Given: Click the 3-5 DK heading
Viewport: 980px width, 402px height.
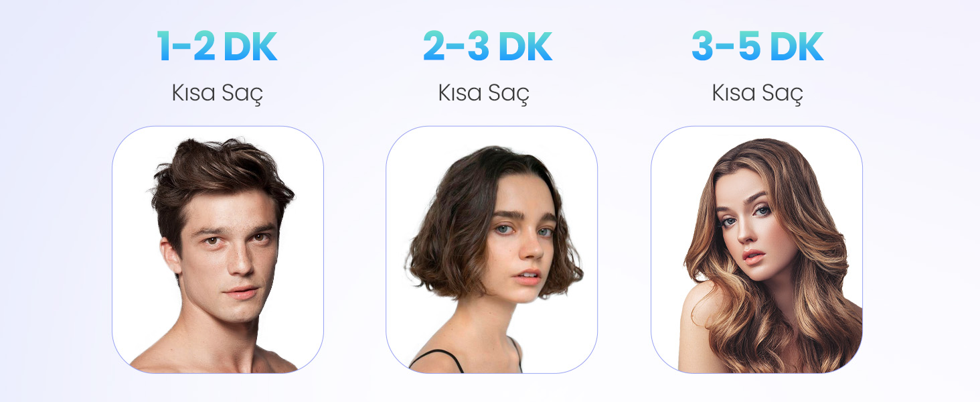Looking at the screenshot, I should point(757,47).
